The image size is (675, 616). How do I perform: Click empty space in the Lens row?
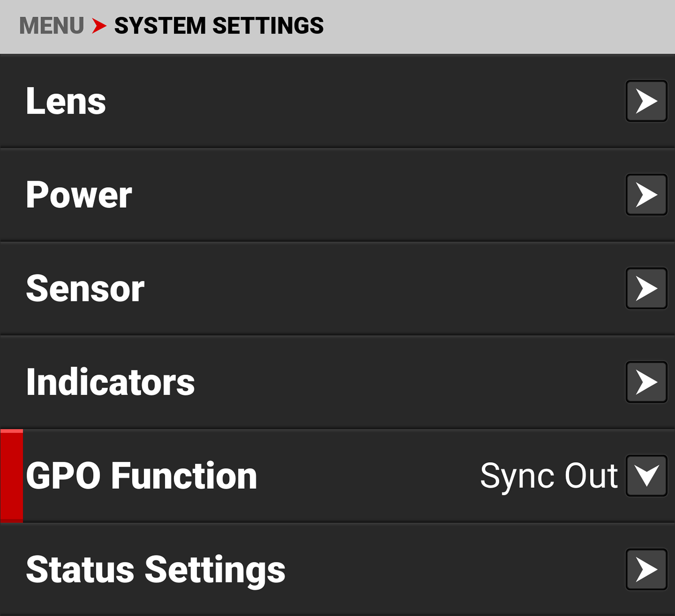coord(360,101)
